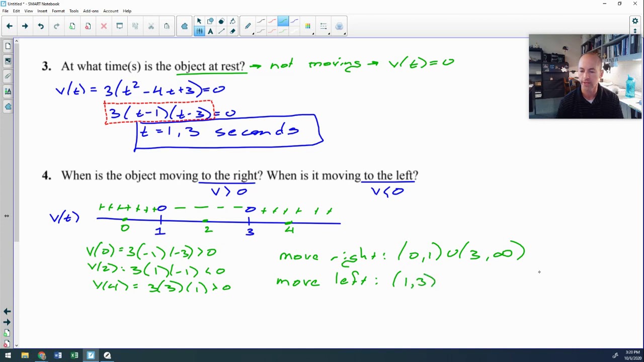Open the Format menu
Image resolution: width=644 pixels, height=362 pixels.
[58, 11]
